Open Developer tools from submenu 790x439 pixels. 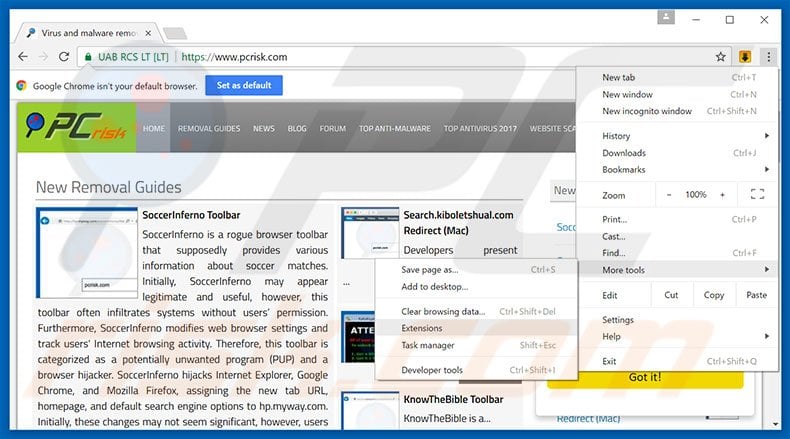click(x=476, y=370)
